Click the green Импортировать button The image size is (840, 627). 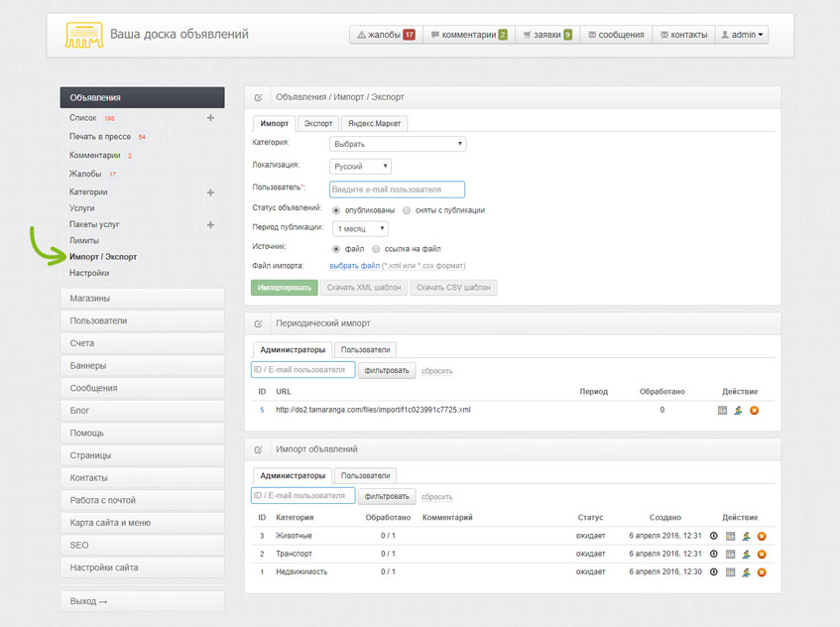coord(285,288)
